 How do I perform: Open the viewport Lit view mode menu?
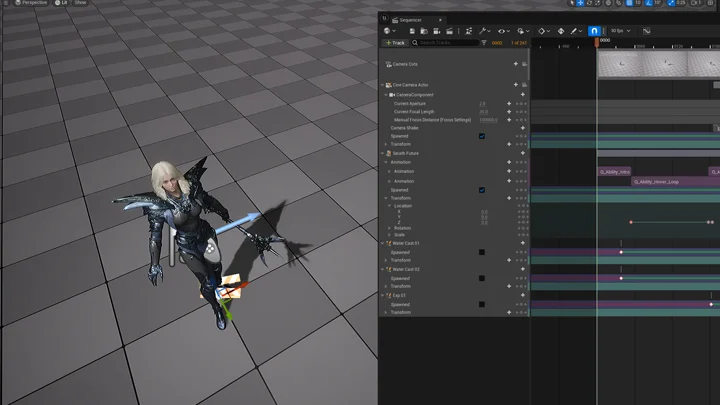[x=61, y=3]
